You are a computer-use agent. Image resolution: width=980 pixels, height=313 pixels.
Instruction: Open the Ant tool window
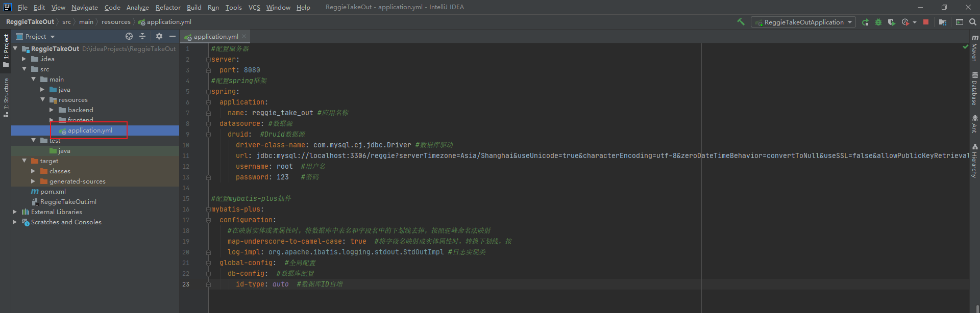pyautogui.click(x=974, y=124)
